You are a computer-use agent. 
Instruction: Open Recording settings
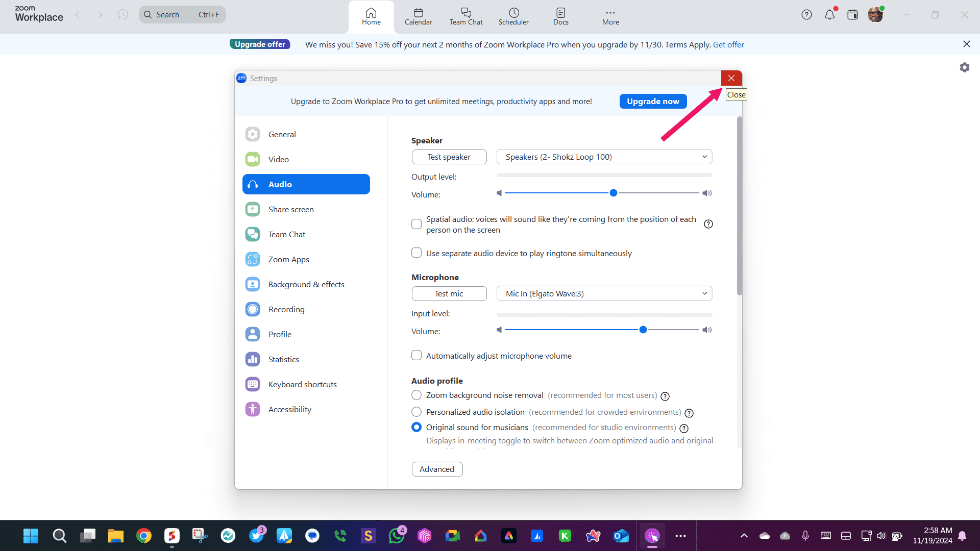click(306, 309)
